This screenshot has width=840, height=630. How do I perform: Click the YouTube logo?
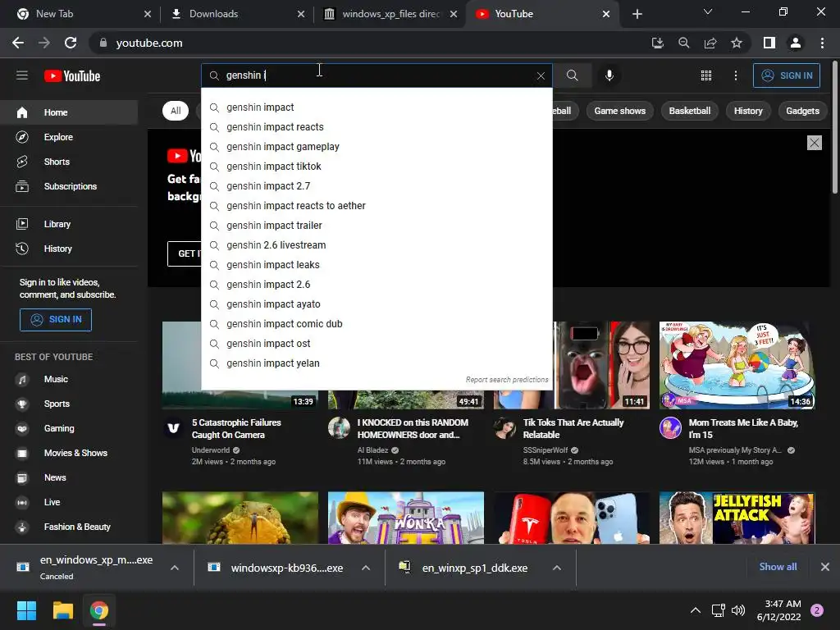(x=72, y=76)
